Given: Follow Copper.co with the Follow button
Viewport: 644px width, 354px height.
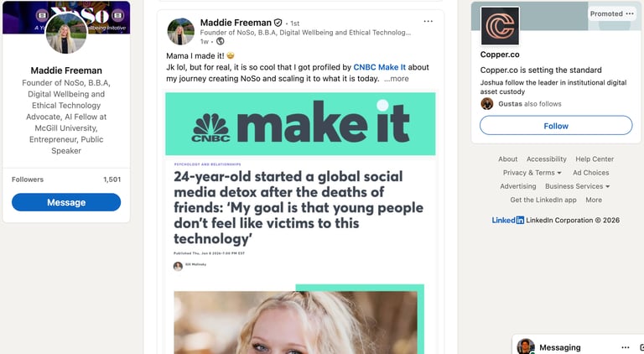Looking at the screenshot, I should [555, 126].
